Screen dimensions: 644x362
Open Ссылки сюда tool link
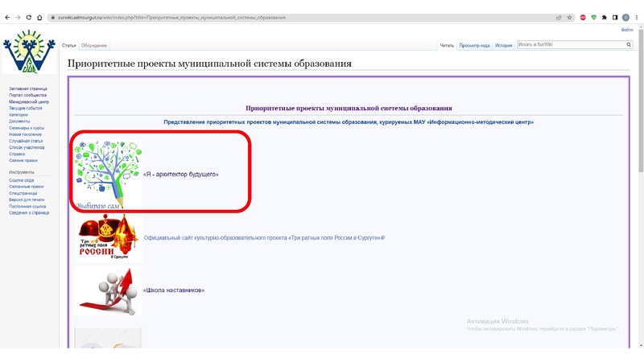pos(22,180)
